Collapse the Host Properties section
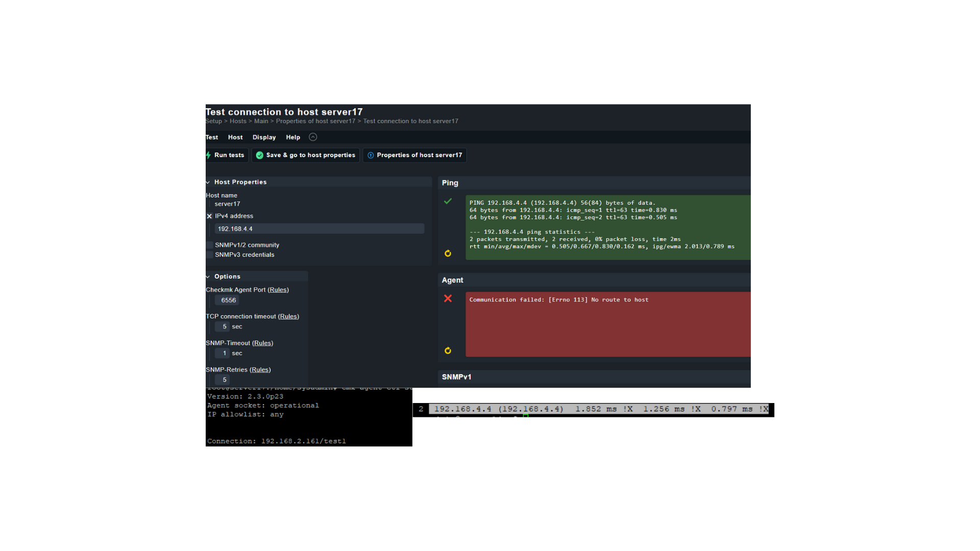This screenshot has width=980, height=551. click(x=208, y=182)
